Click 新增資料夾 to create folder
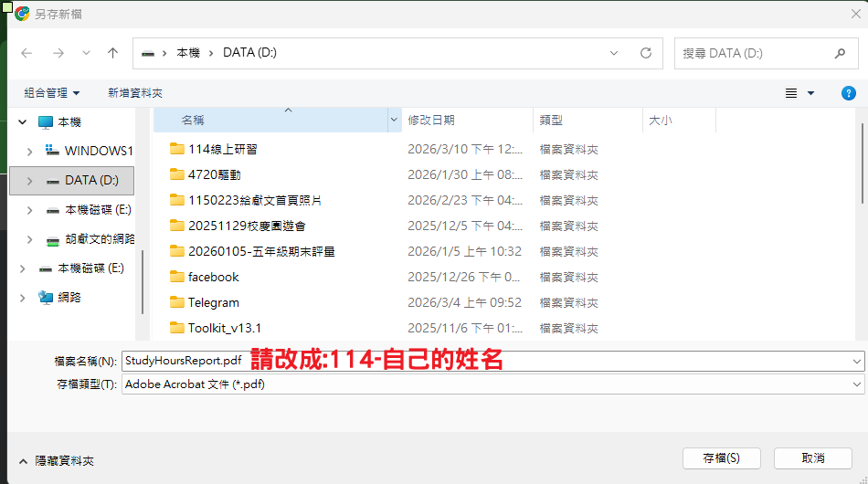Viewport: 868px width, 484px height. [135, 93]
